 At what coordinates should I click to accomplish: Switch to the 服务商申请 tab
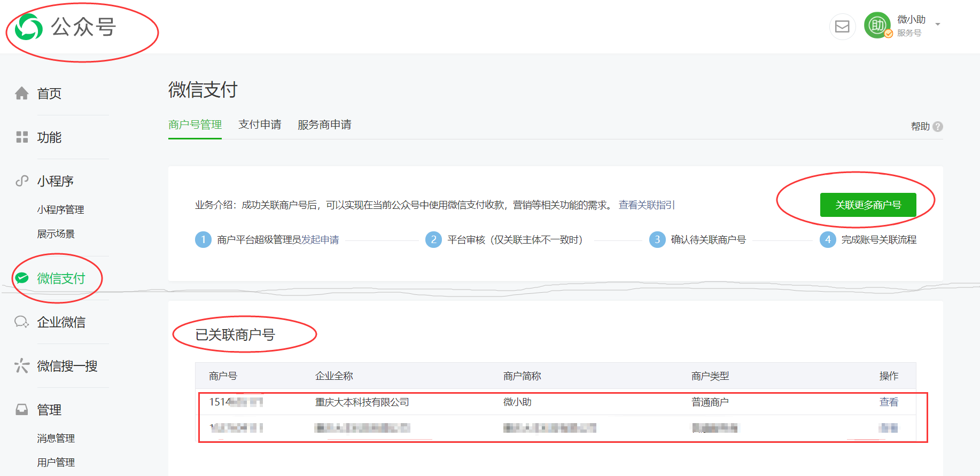[x=324, y=124]
